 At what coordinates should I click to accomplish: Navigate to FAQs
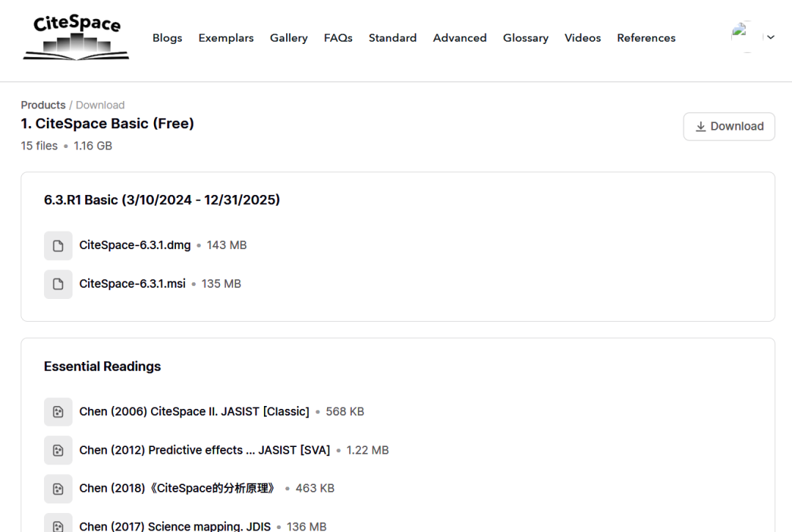[338, 38]
